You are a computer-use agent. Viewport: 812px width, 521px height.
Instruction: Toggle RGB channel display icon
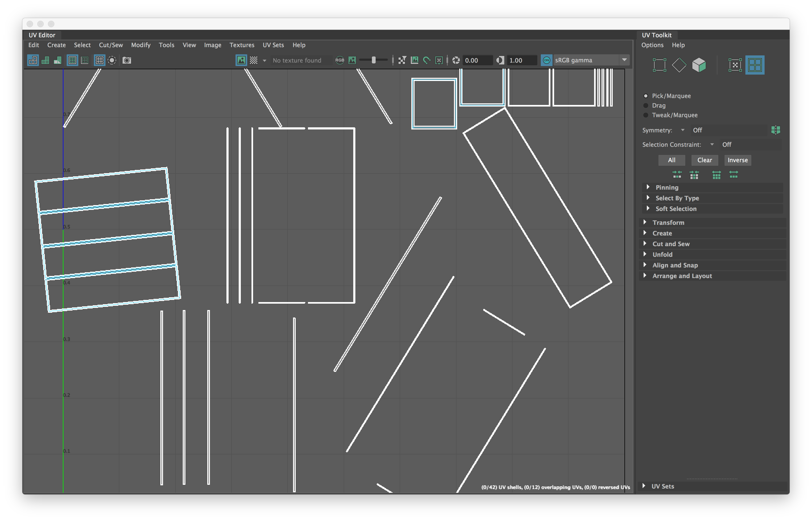point(340,60)
